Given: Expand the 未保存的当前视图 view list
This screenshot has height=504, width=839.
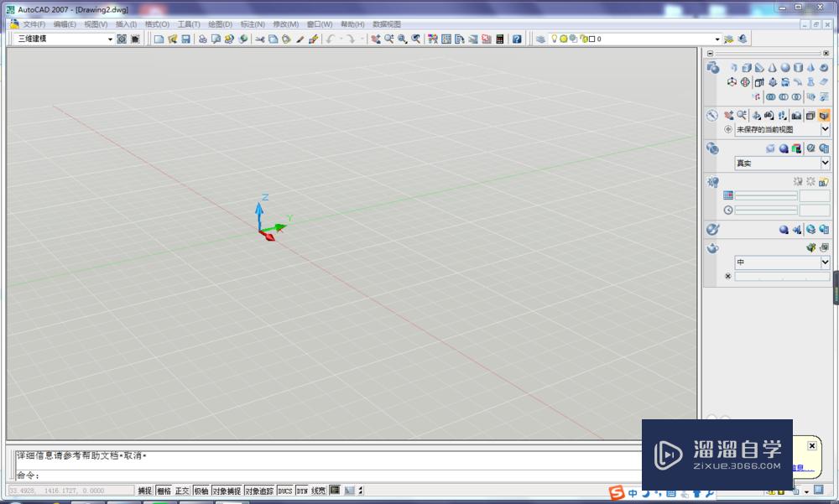Looking at the screenshot, I should click(x=826, y=129).
